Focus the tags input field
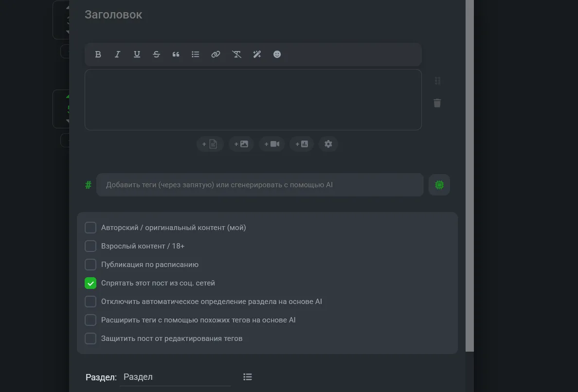This screenshot has width=578, height=392. pyautogui.click(x=260, y=185)
